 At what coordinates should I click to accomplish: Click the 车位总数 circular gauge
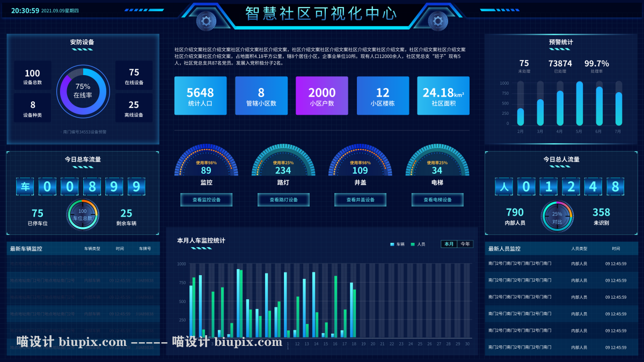coord(83,215)
